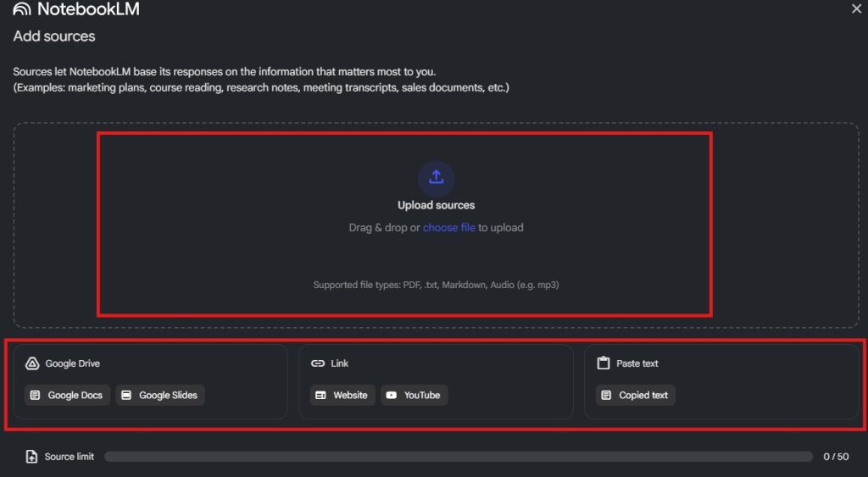The width and height of the screenshot is (868, 477).
Task: Click the 0 / 50 source counter
Action: coord(835,457)
